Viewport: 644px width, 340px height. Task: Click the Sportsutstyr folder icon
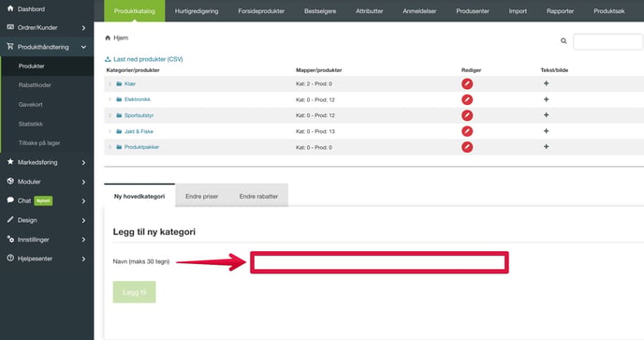119,115
